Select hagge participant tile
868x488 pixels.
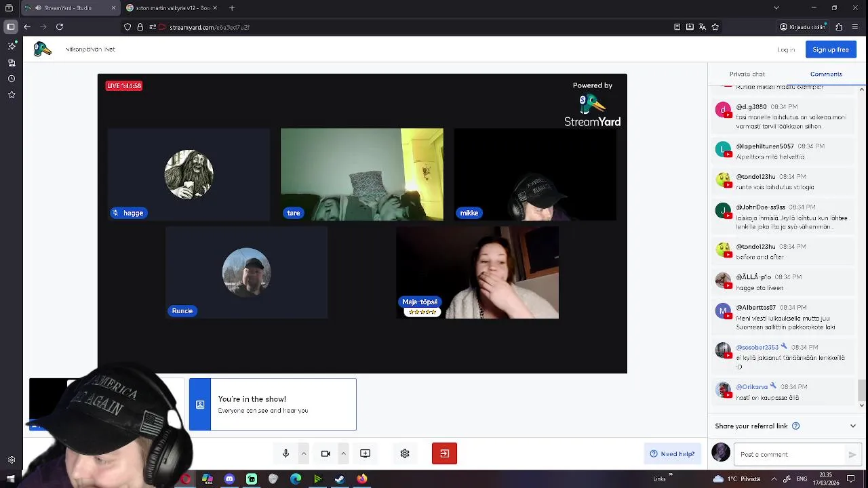pyautogui.click(x=189, y=174)
